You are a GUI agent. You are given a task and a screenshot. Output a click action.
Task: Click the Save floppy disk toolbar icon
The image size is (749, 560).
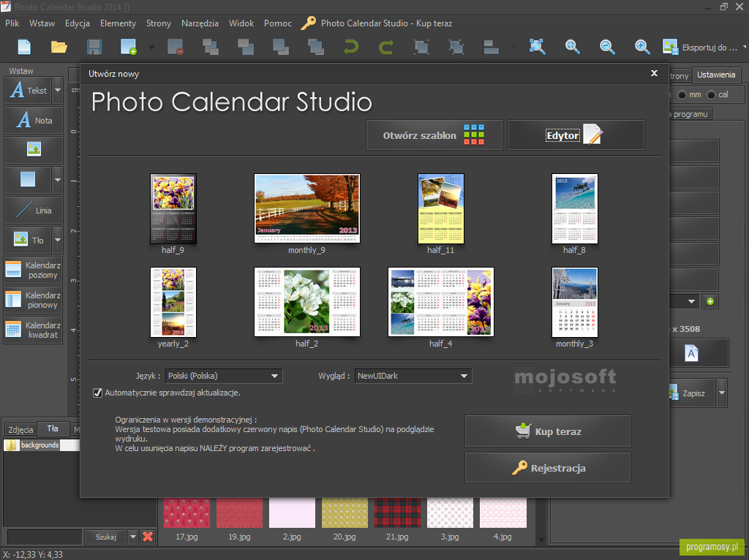click(x=94, y=47)
